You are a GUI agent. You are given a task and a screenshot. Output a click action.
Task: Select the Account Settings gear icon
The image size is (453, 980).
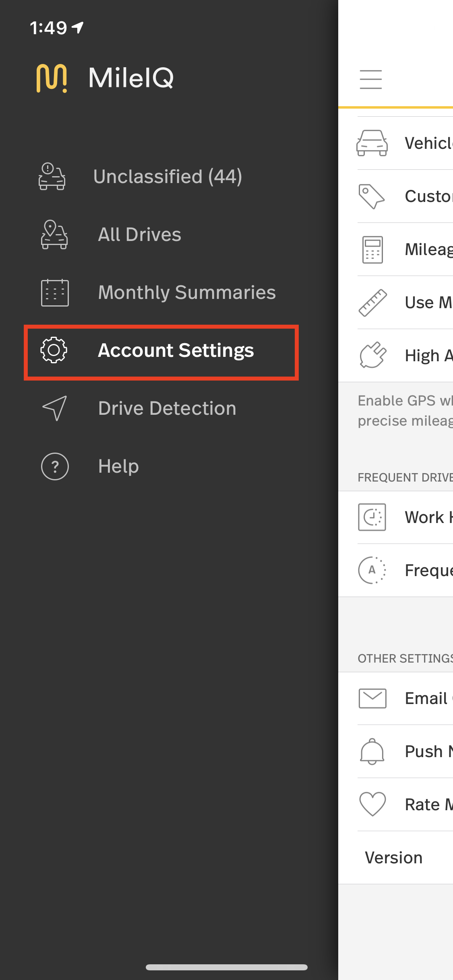point(54,350)
